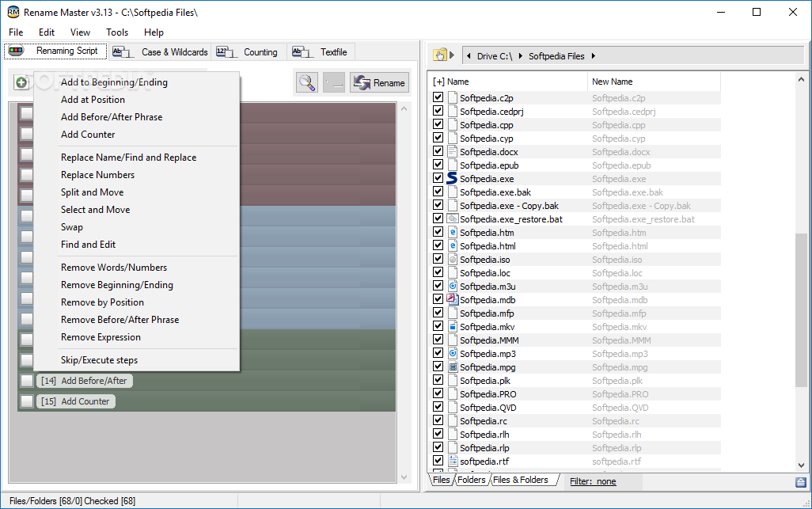
Task: Expand the arrow after Softpedia Files breadcrumb
Action: click(593, 56)
